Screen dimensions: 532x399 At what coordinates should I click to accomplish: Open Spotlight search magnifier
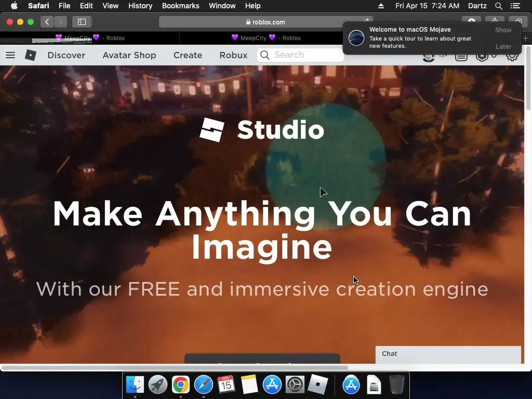499,6
